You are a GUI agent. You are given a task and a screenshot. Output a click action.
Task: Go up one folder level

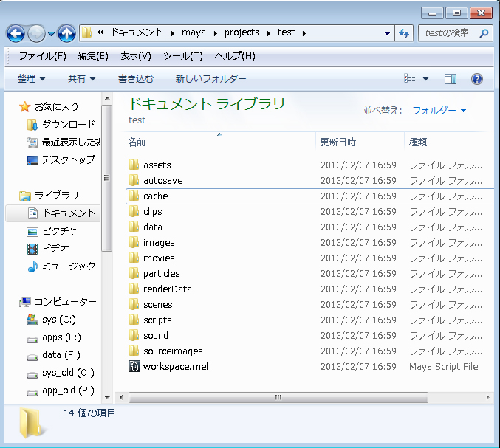(x=66, y=33)
